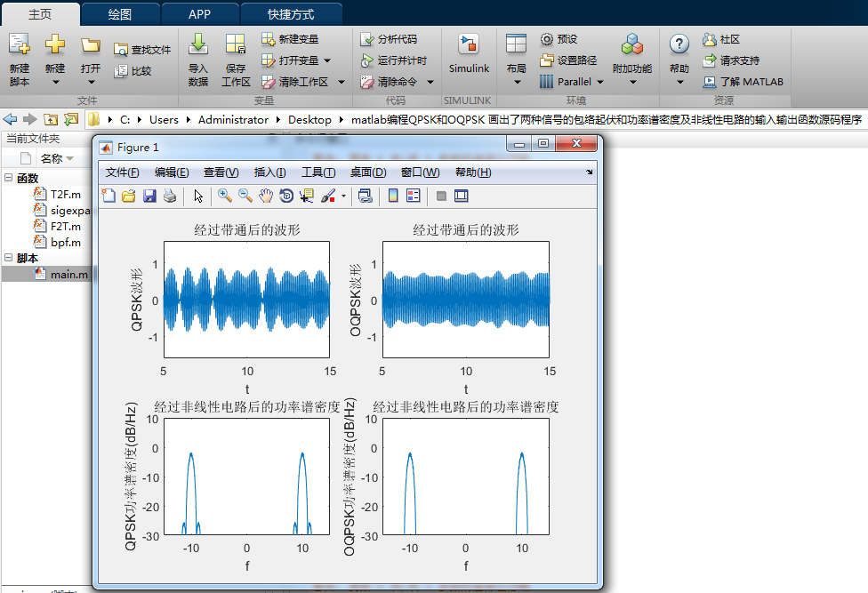
Task: Insert Colorbar via toolbar icon
Action: pyautogui.click(x=393, y=196)
